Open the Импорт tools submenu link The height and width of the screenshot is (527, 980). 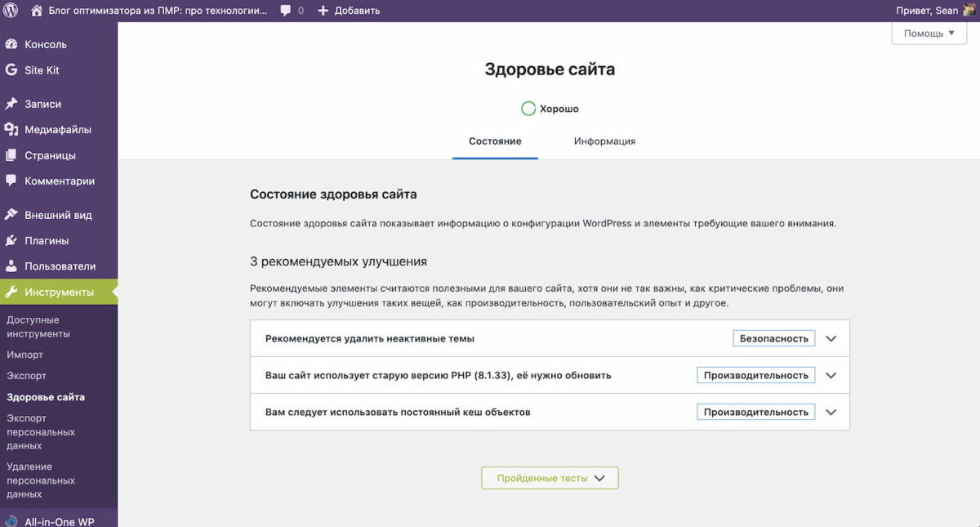click(25, 355)
